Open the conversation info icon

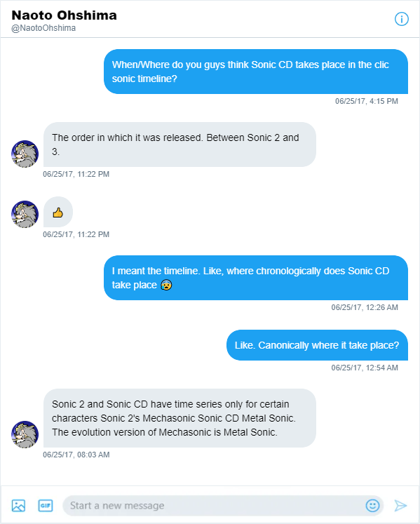coord(401,19)
